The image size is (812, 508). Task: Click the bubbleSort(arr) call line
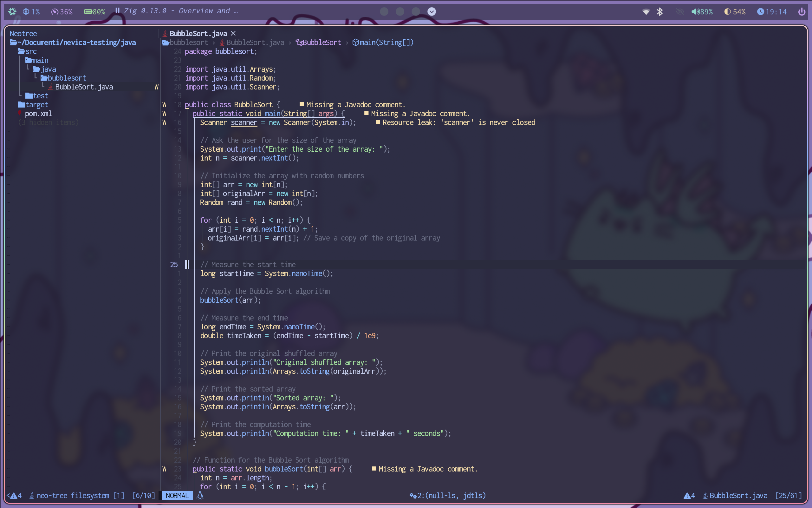point(230,300)
